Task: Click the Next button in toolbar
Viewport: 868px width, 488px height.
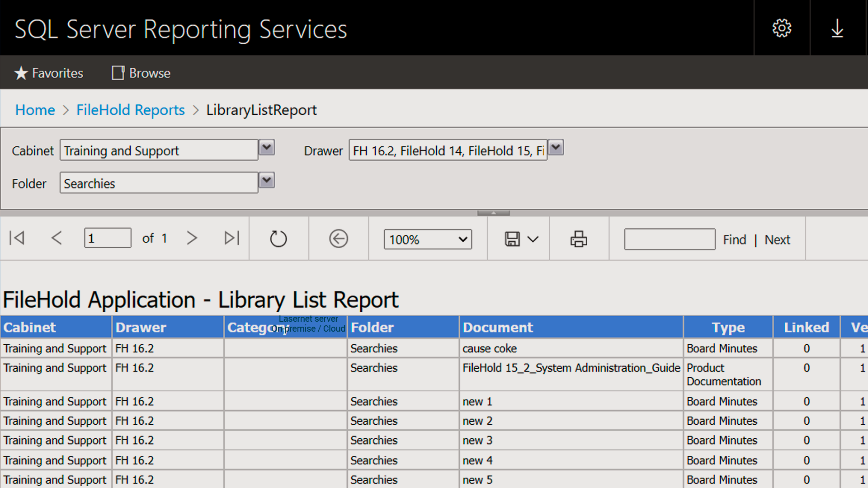Action: click(777, 239)
